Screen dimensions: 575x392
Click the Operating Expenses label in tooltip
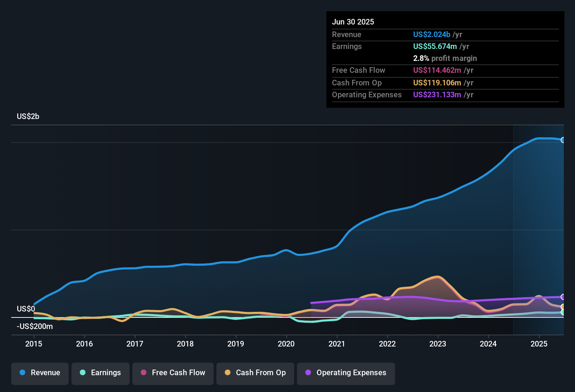pos(367,94)
